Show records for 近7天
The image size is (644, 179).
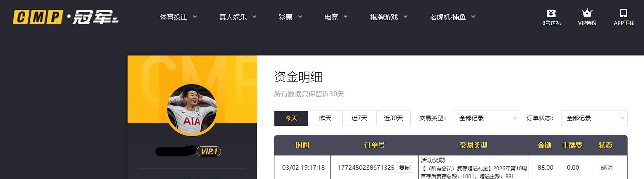pos(359,118)
